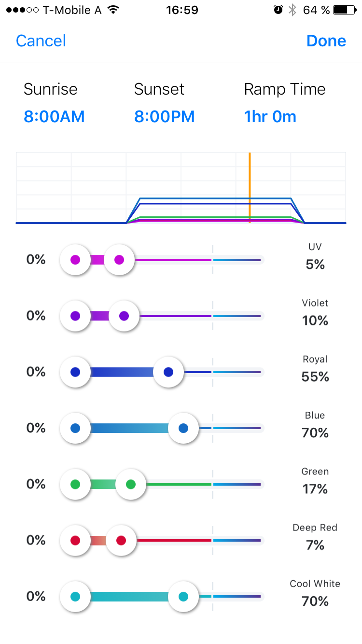This screenshot has width=362, height=644.
Task: Click the Royal slider left handle
Action: pyautogui.click(x=75, y=372)
